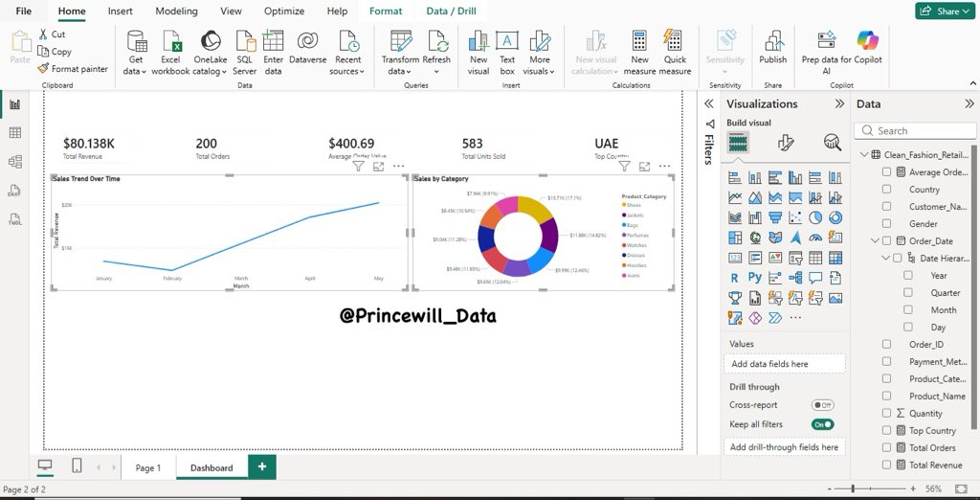The image size is (980, 500).
Task: Add a new report page
Action: [262, 466]
